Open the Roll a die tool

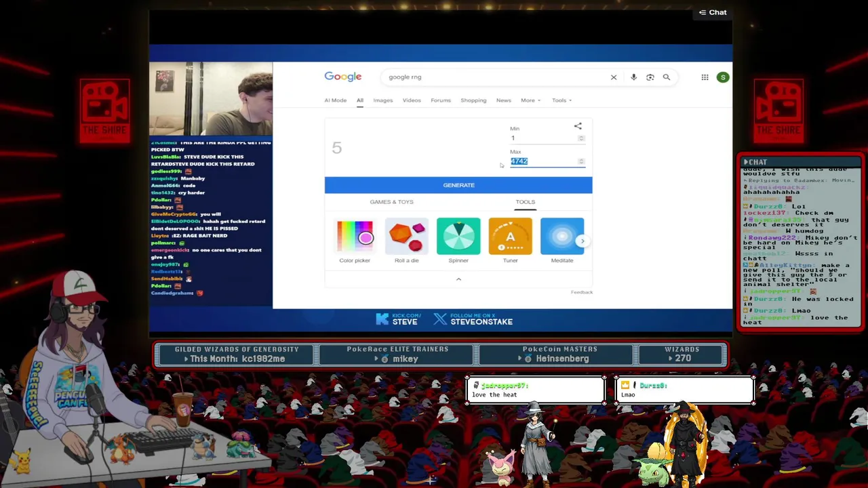point(407,241)
